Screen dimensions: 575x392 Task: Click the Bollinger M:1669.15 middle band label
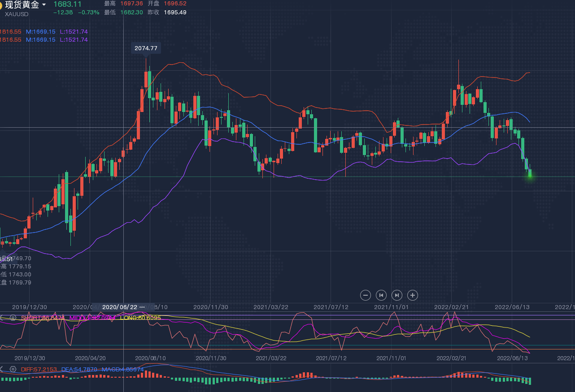click(40, 32)
